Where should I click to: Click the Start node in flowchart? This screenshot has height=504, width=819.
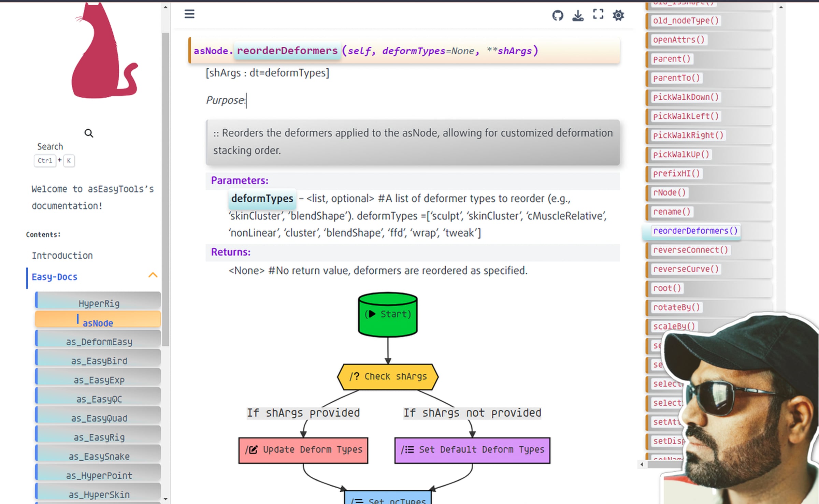point(388,314)
